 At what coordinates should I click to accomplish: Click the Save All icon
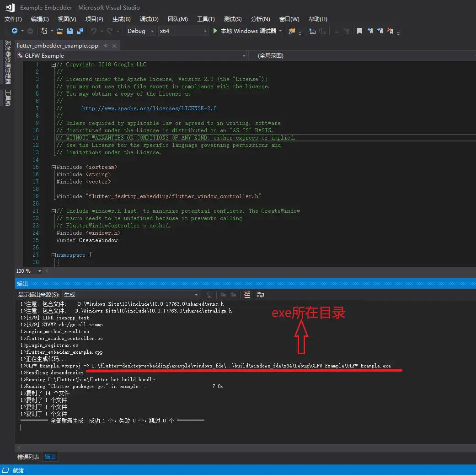pyautogui.click(x=80, y=31)
